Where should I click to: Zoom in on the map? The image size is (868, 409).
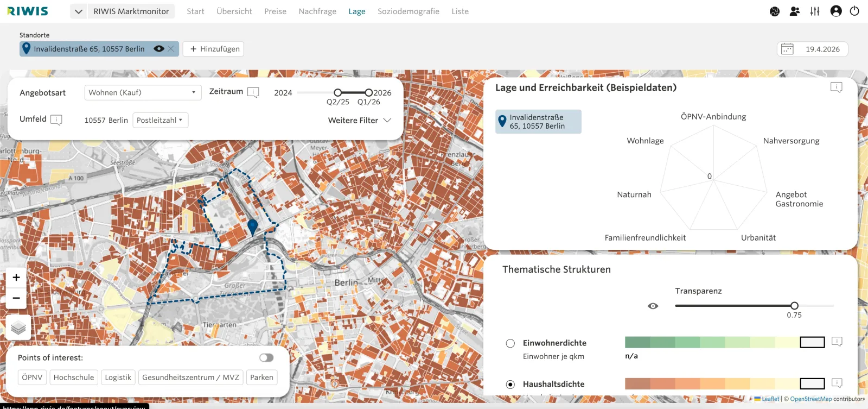(x=16, y=278)
